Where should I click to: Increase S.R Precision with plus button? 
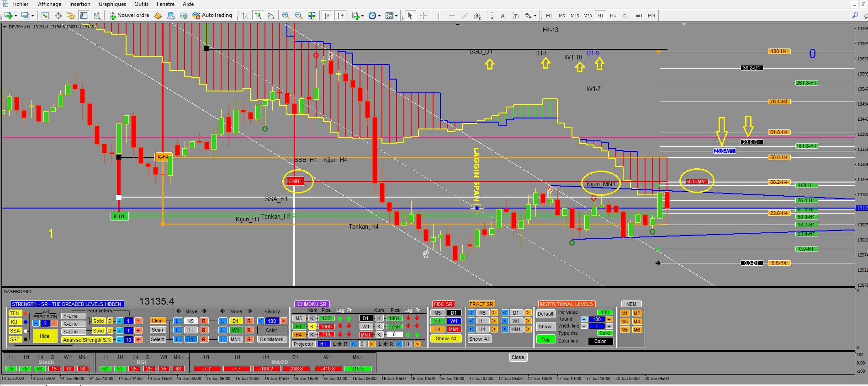click(x=53, y=323)
